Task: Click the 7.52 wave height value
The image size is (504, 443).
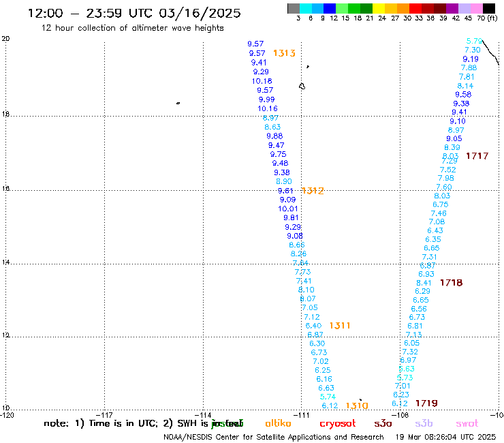Action: 447,170
